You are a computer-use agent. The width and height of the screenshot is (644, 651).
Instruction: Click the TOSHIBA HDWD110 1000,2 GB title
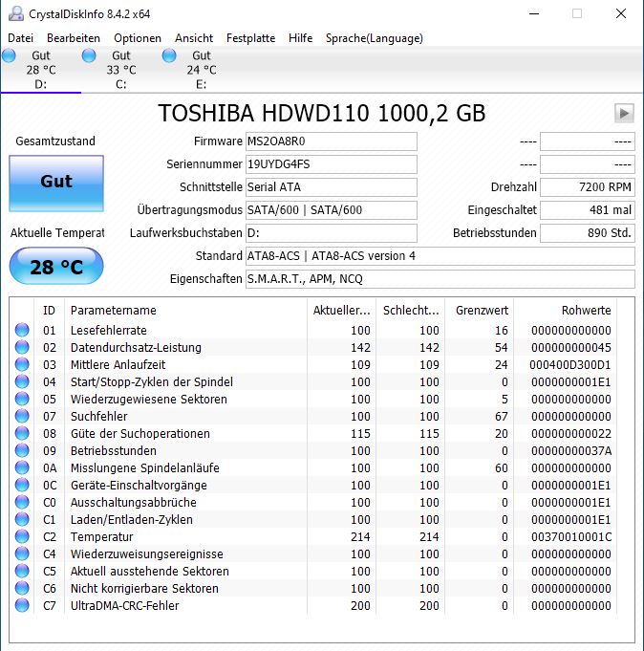coord(322,113)
